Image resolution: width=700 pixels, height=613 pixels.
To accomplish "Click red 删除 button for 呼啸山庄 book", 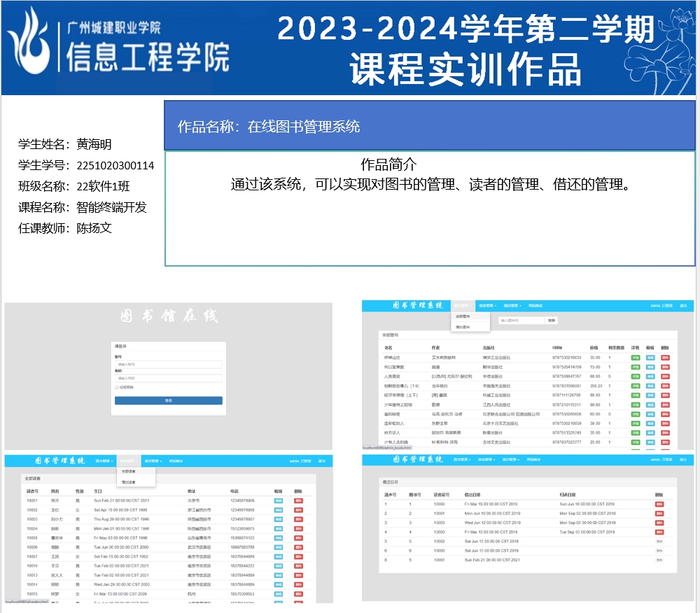I will pyautogui.click(x=665, y=358).
